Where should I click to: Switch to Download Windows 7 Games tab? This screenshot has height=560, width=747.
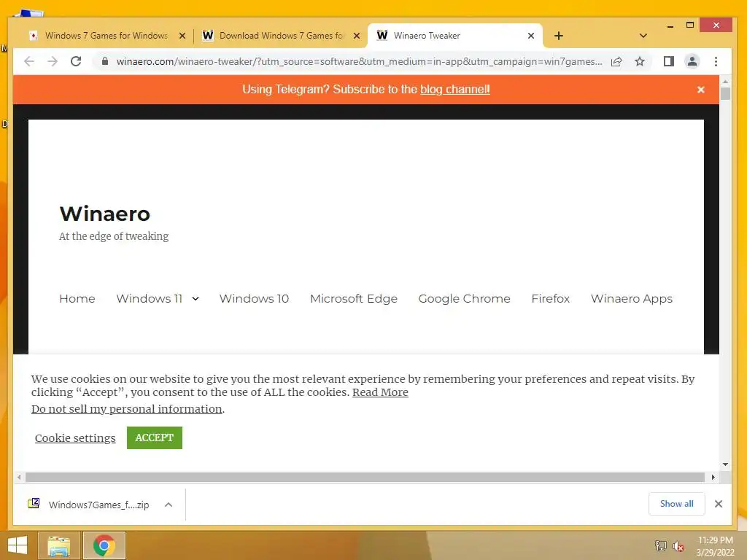coord(281,36)
